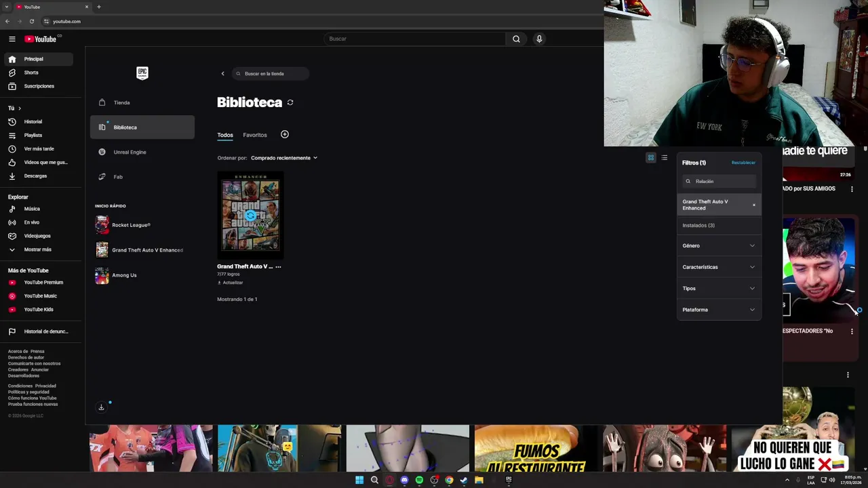Image resolution: width=868 pixels, height=488 pixels.
Task: Click Restablecer filters link
Action: (x=743, y=163)
